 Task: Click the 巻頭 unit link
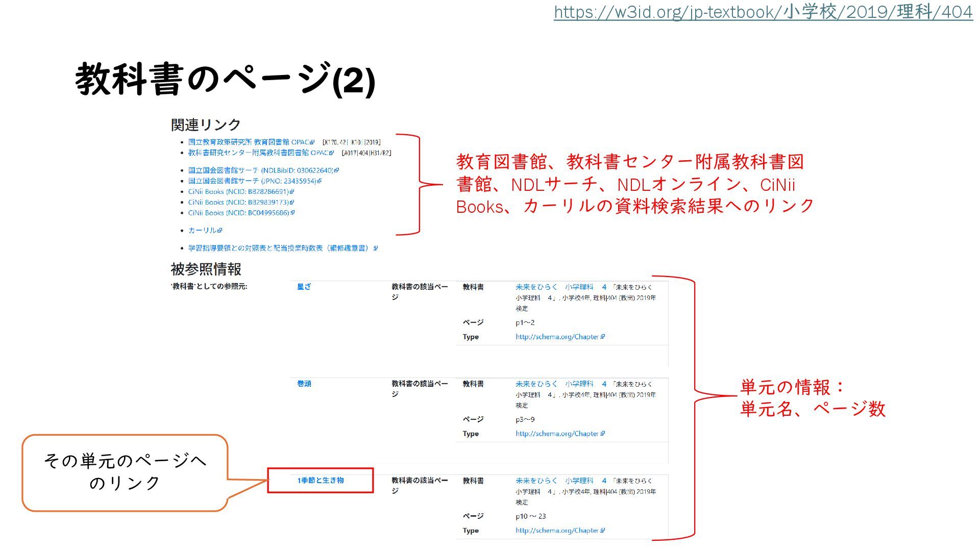pyautogui.click(x=304, y=384)
